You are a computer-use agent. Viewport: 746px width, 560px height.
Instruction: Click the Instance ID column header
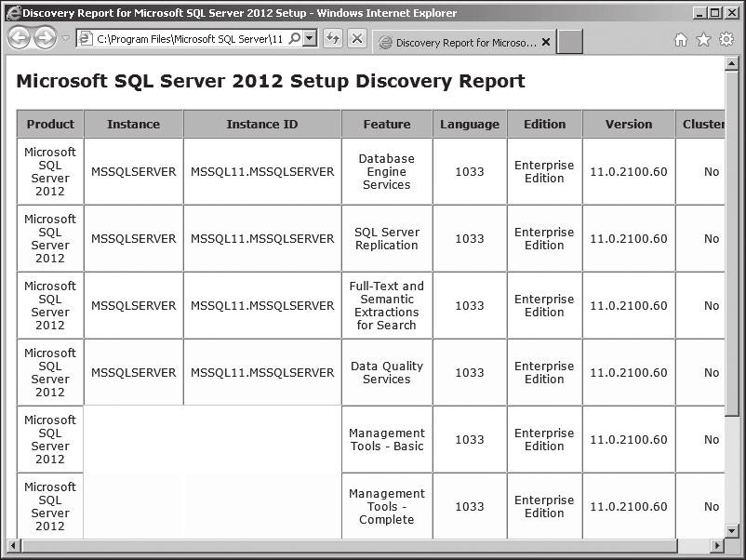[x=262, y=124]
